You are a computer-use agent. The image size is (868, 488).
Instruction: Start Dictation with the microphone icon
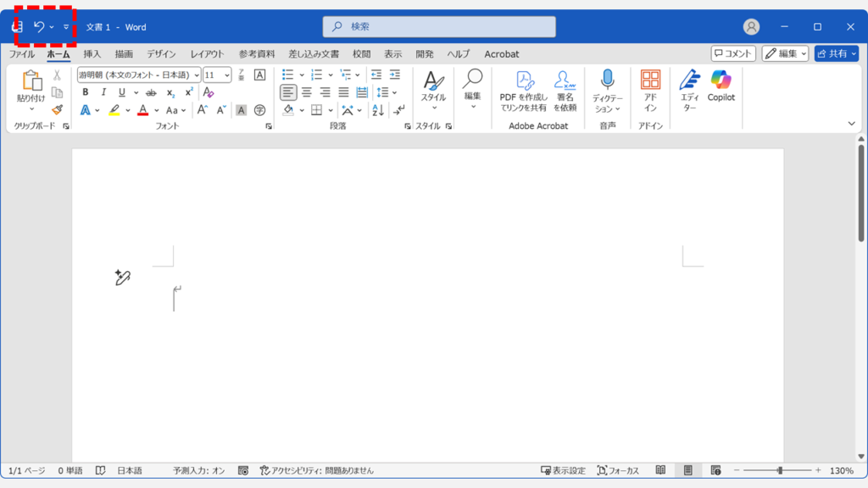(x=607, y=86)
